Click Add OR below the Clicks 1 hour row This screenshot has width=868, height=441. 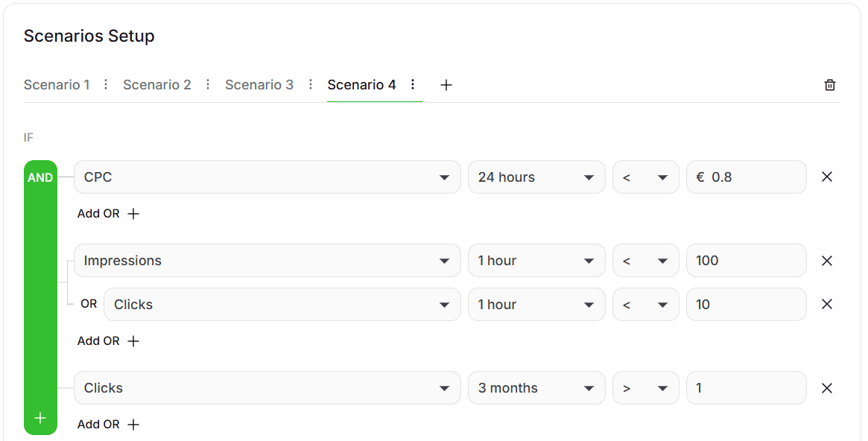click(x=109, y=341)
